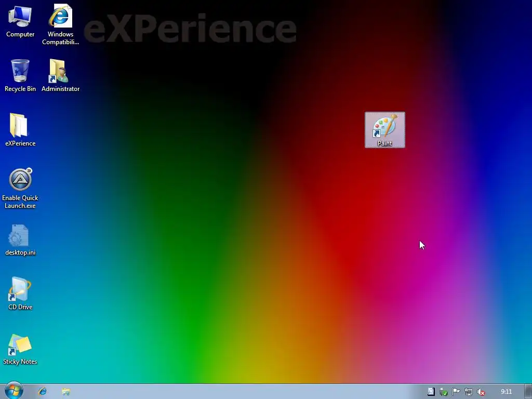
Task: Click the Show desktop button
Action: pyautogui.click(x=528, y=392)
